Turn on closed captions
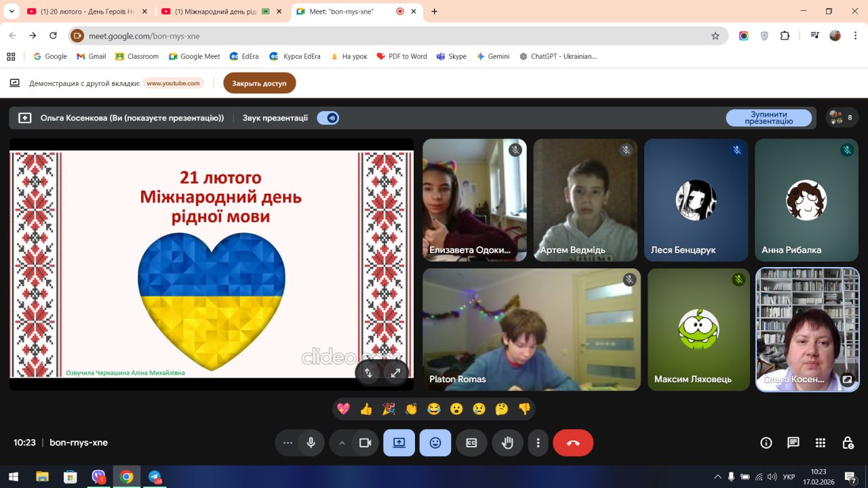Screen dimensions: 868x488 [x=471, y=443]
